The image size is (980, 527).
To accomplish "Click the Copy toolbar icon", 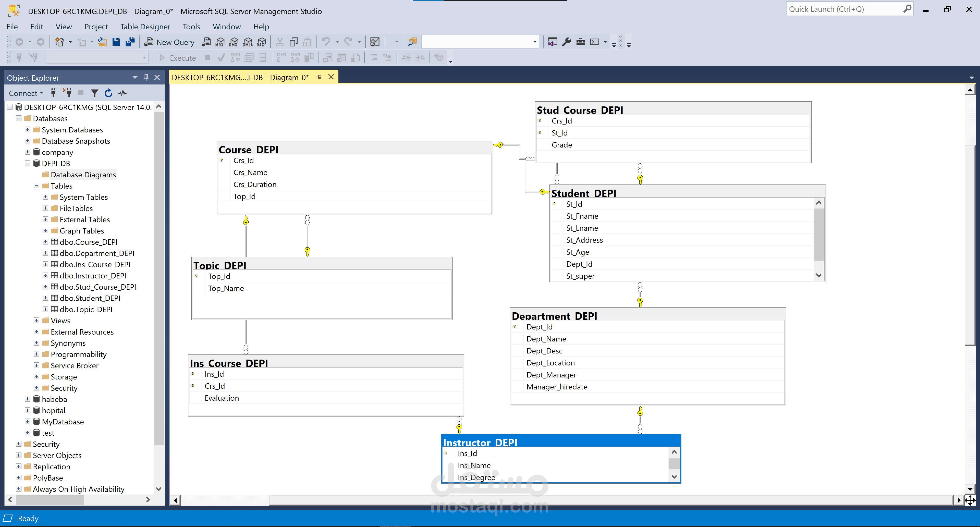I will [x=293, y=42].
